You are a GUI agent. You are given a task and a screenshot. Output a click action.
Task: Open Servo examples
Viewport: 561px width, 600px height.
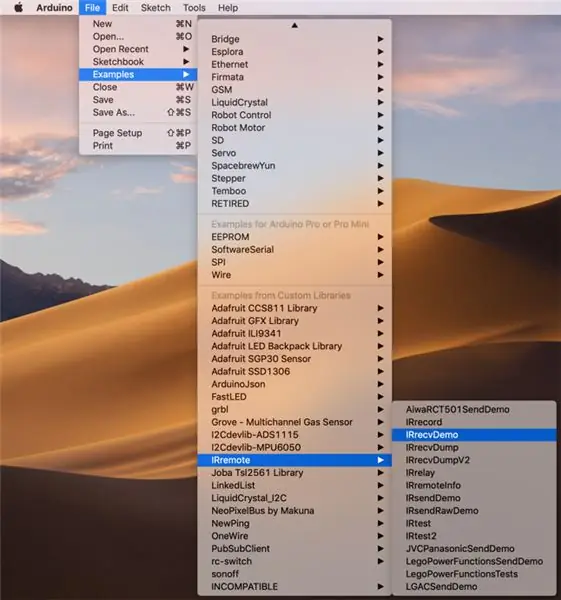coord(294,153)
